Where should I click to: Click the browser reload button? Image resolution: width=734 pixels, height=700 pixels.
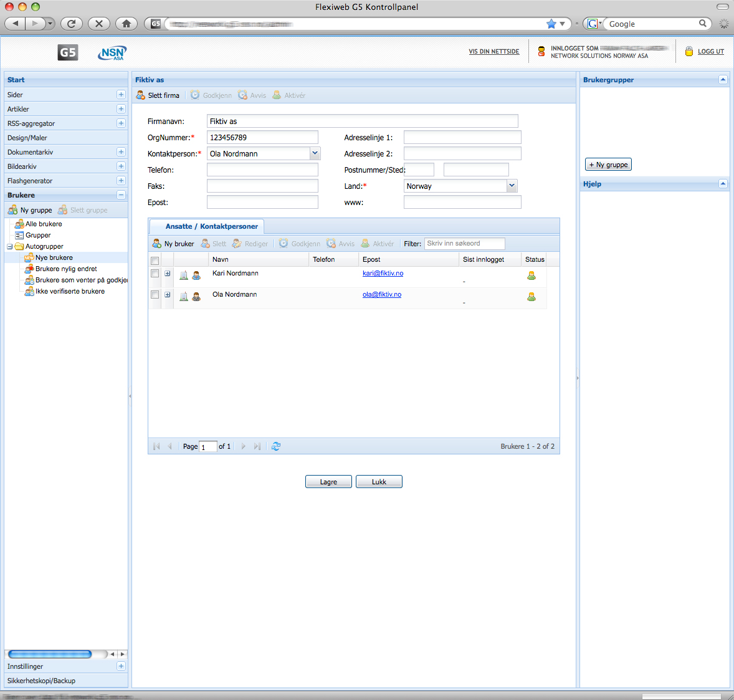72,24
